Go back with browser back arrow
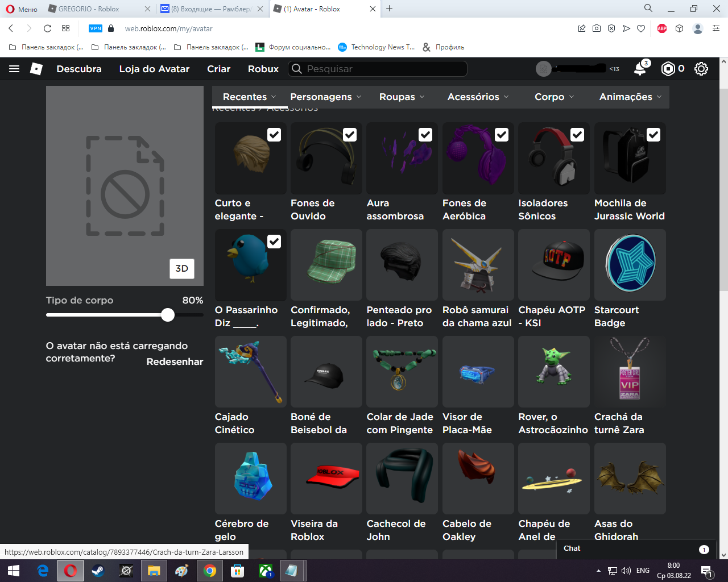 pos(11,28)
